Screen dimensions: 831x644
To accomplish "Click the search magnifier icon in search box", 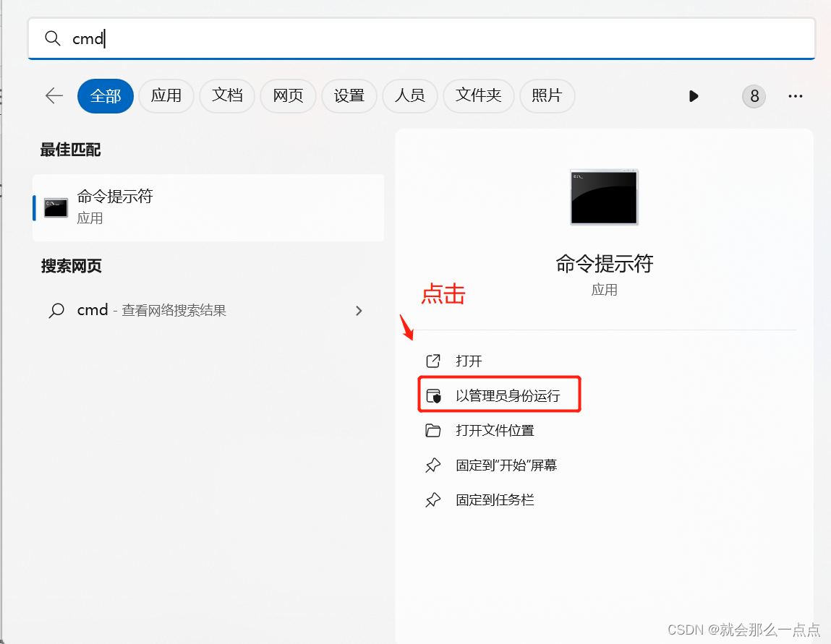I will [x=53, y=38].
